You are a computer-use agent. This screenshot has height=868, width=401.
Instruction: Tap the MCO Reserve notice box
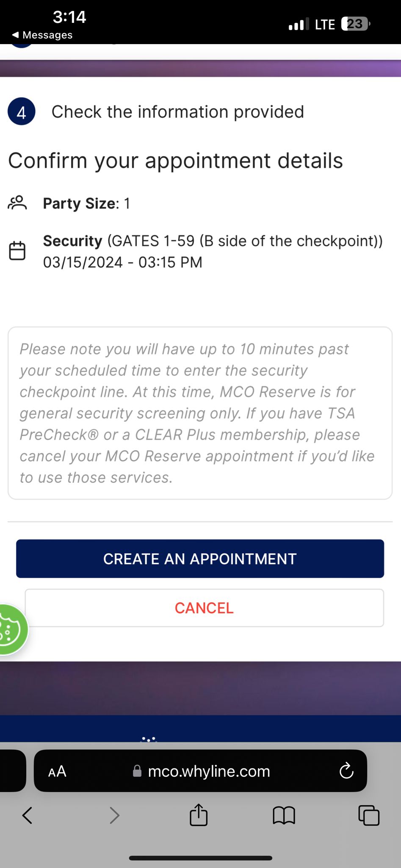click(x=200, y=413)
